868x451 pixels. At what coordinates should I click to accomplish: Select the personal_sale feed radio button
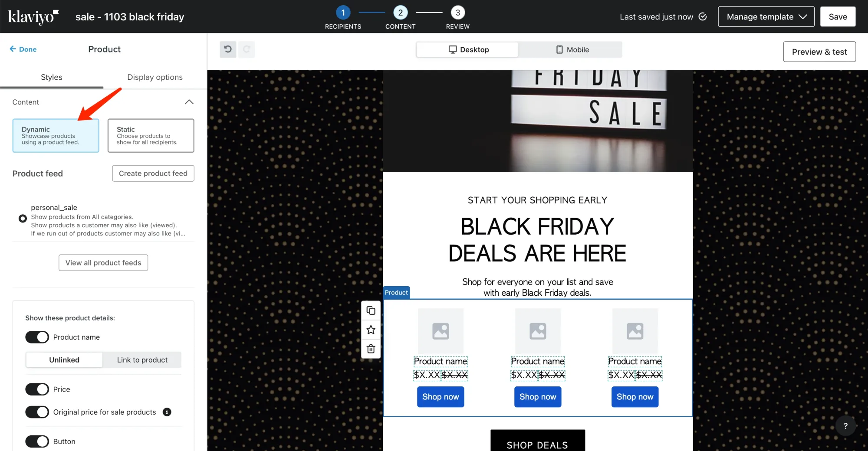pyautogui.click(x=23, y=219)
